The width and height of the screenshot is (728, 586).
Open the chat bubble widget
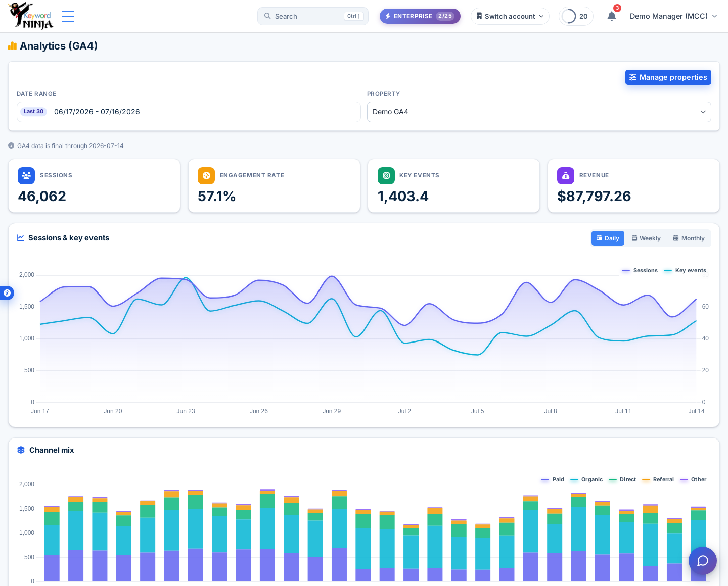pyautogui.click(x=703, y=561)
